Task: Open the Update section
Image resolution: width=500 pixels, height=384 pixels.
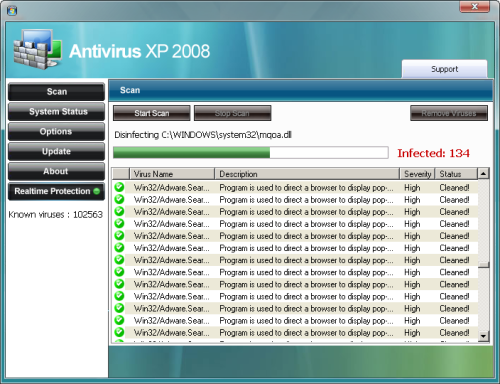Action: tap(56, 152)
